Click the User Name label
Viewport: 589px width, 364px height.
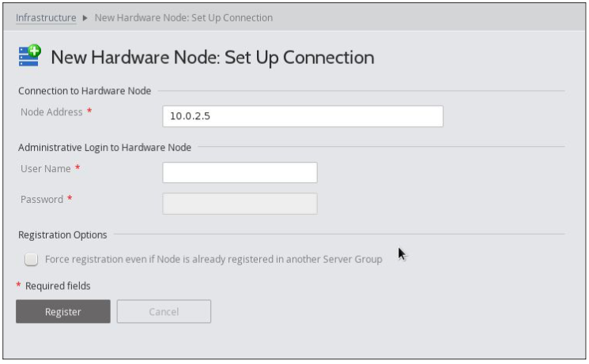click(x=45, y=169)
